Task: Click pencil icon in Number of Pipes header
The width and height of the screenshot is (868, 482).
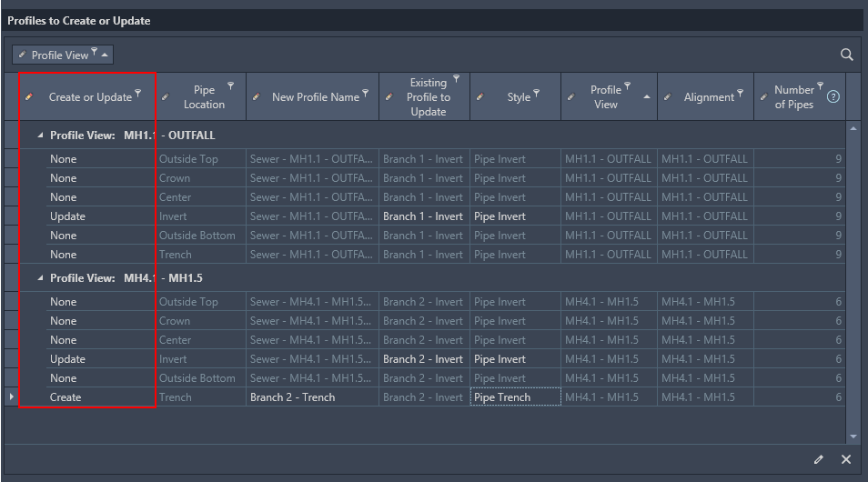Action: (764, 96)
